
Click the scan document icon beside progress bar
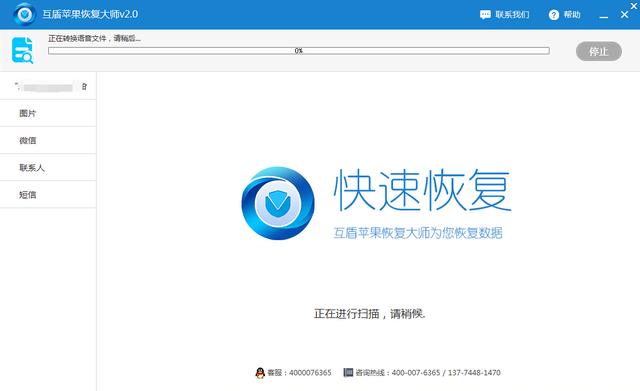pos(22,50)
